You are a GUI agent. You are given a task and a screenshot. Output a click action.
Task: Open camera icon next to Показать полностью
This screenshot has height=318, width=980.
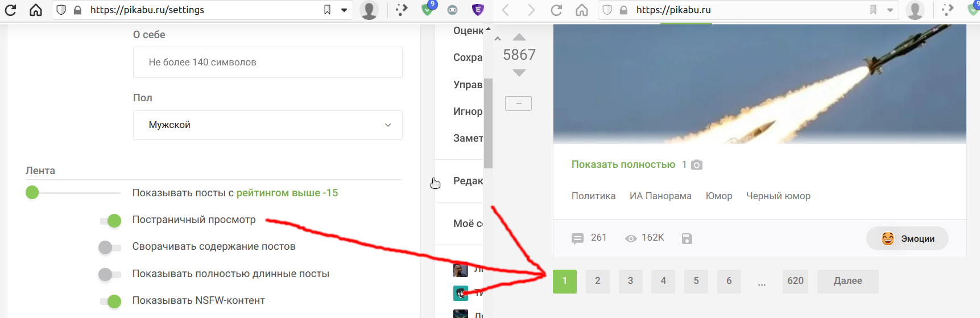[x=697, y=165]
